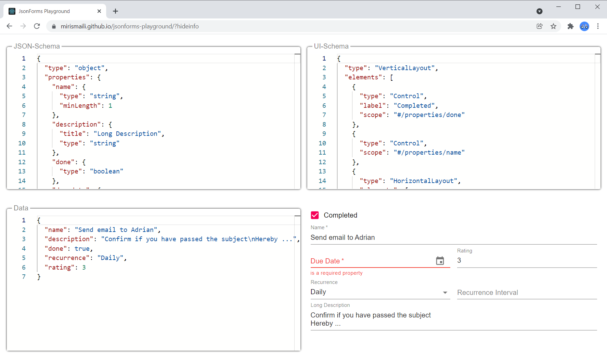This screenshot has width=607, height=364.
Task: Click "title": "Long Description" in JSON-Schema
Action: [x=112, y=134]
